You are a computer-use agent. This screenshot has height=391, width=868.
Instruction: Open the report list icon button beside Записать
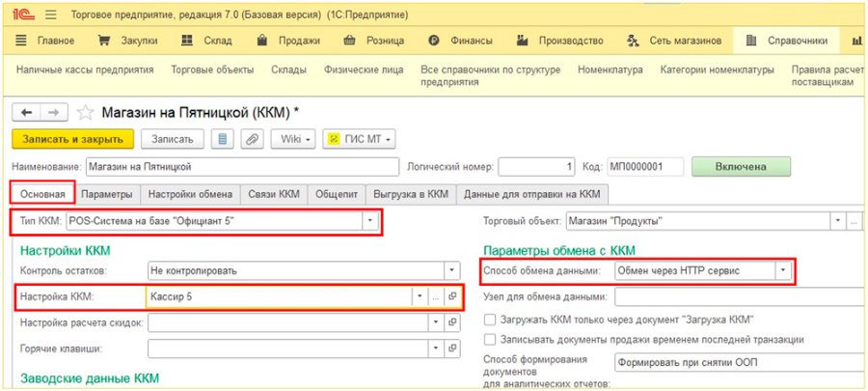pyautogui.click(x=223, y=139)
